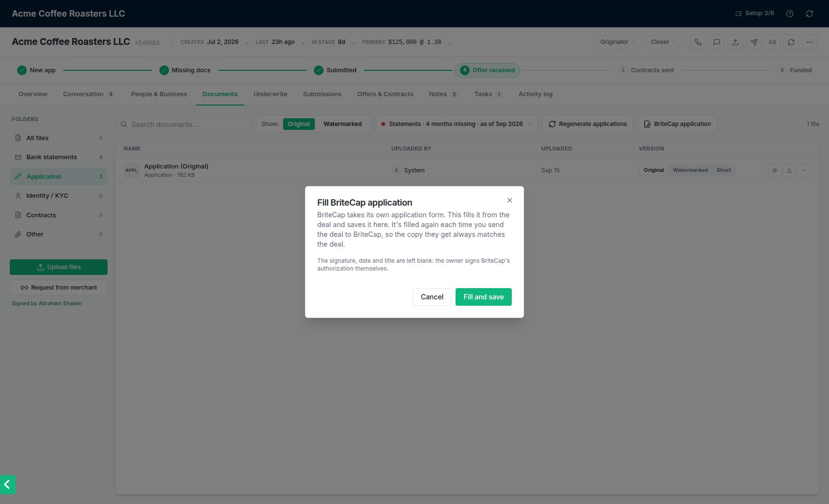This screenshot has height=504, width=829.
Task: Select Bank statements folder
Action: 59,157
